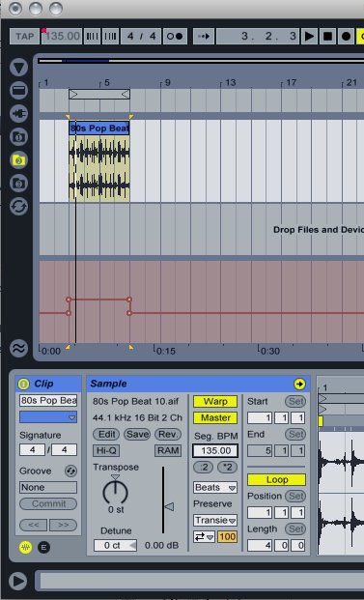Click the 4 / 4 time signature field

pyautogui.click(x=141, y=37)
